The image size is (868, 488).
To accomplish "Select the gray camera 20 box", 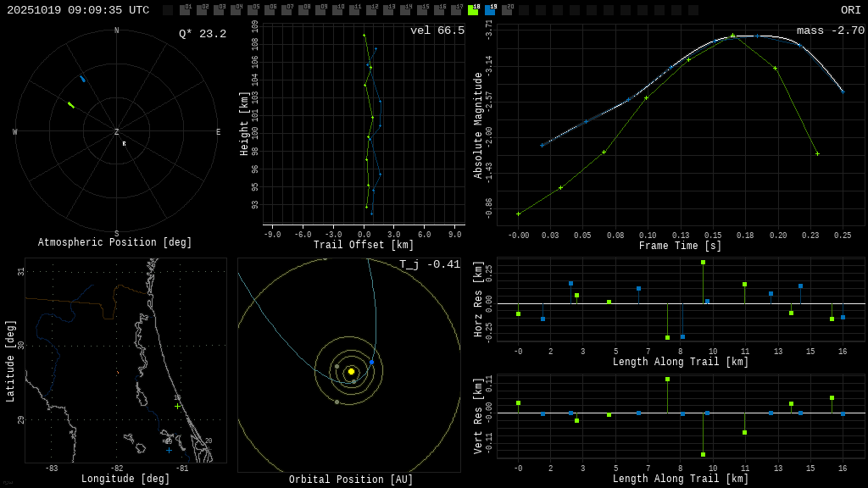I will point(507,10).
